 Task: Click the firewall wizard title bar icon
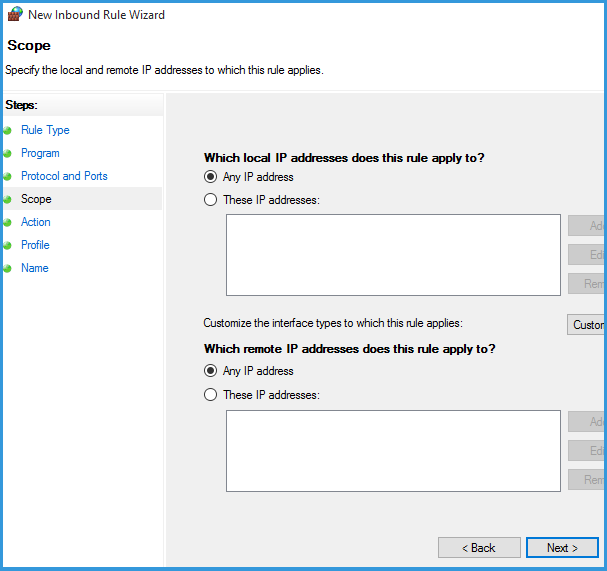15,15
